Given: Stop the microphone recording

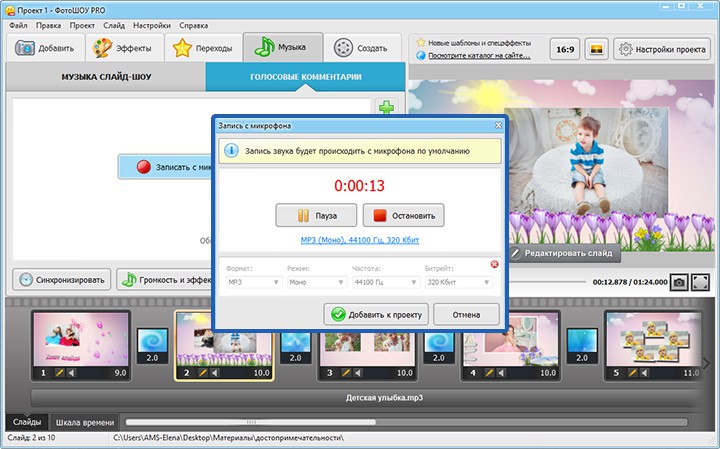Looking at the screenshot, I should coord(404,215).
